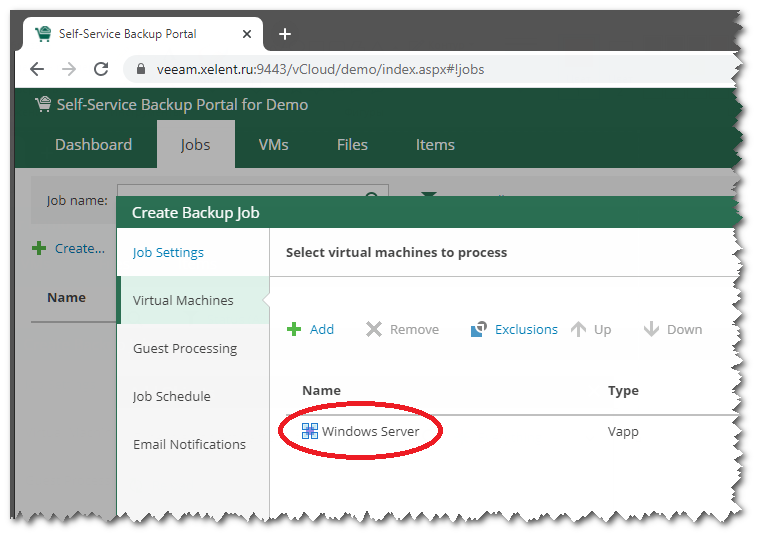Image resolution: width=760 pixels, height=539 pixels.
Task: Click the green plus Add icon
Action: point(294,329)
